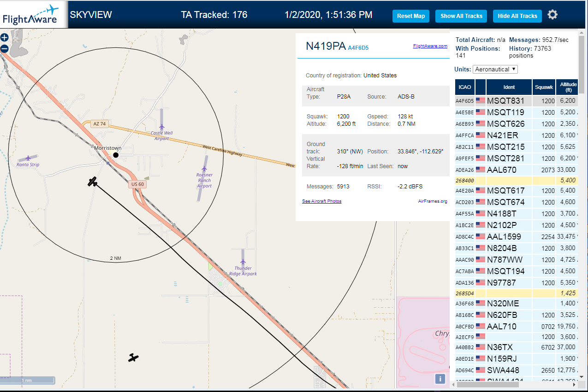Click the US flag in the A2ECF9 row
Viewport: 588px width, 392px height.
tap(481, 336)
